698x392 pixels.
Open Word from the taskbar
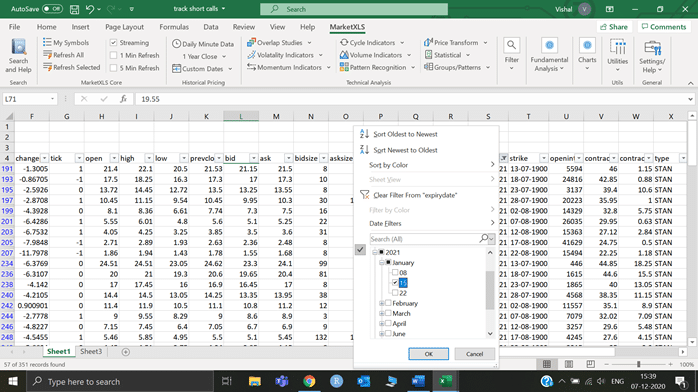pos(418,381)
